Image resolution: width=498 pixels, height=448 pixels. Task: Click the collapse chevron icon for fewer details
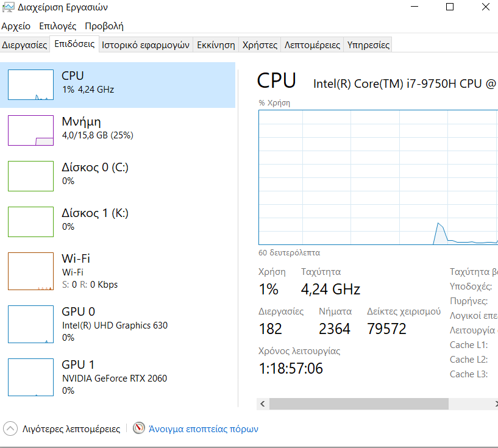coord(10,428)
